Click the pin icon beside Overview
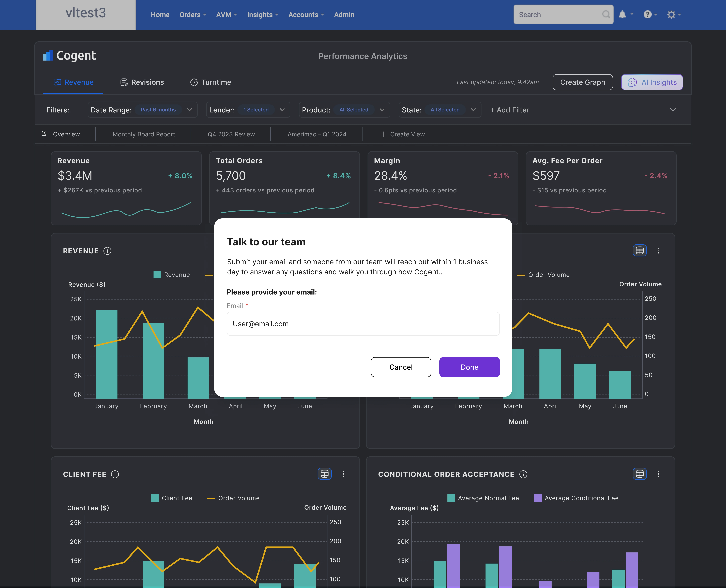 pyautogui.click(x=44, y=134)
